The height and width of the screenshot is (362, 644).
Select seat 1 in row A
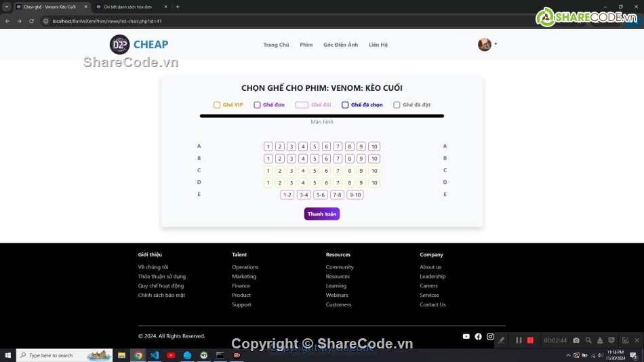[x=268, y=146]
